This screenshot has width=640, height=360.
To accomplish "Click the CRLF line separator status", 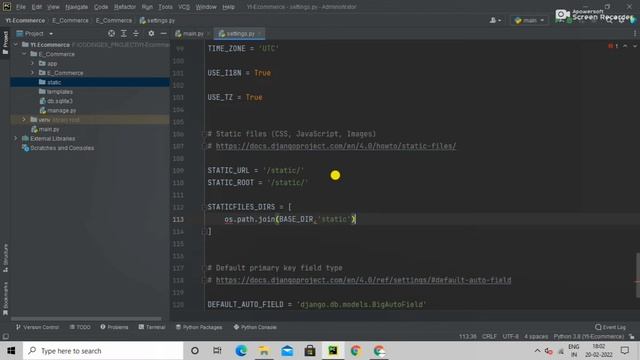I will [x=489, y=336].
